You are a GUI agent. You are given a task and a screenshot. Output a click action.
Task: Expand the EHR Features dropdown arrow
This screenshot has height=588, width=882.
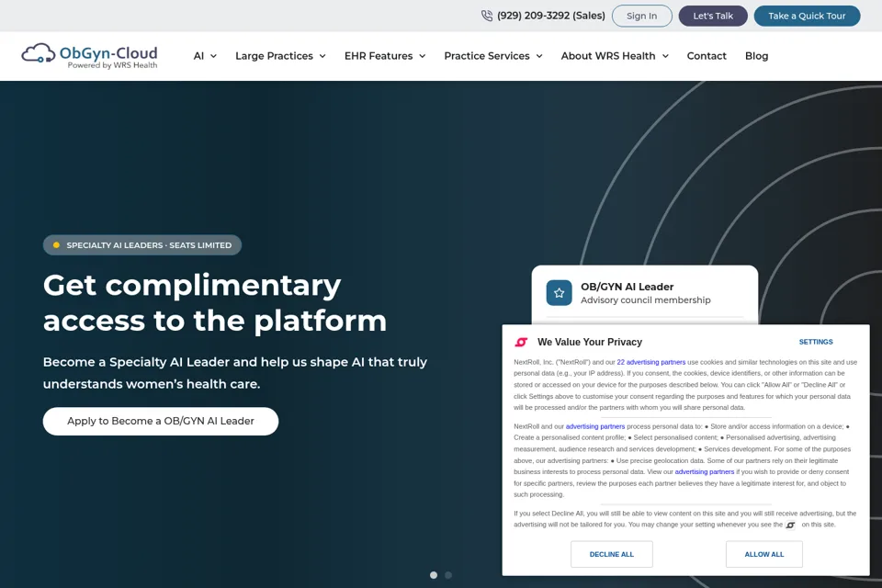coord(422,56)
